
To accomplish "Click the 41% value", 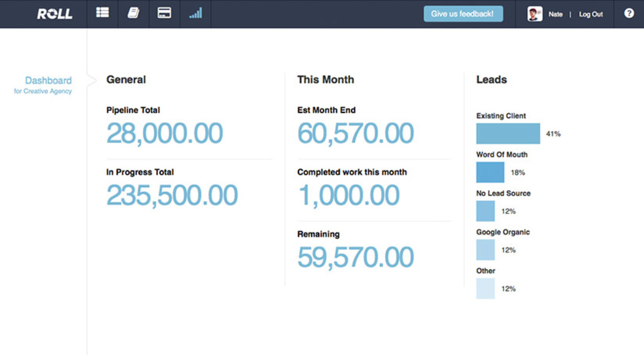I will click(x=553, y=134).
